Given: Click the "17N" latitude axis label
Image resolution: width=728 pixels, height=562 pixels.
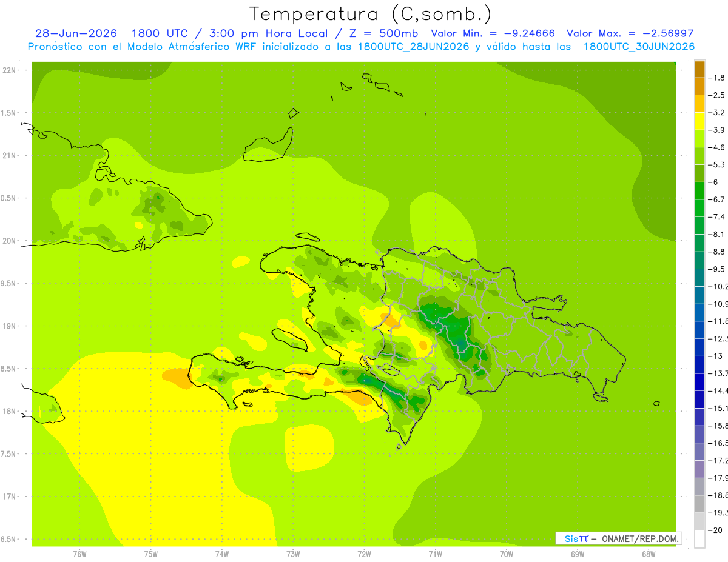Looking at the screenshot, I should click(9, 497).
